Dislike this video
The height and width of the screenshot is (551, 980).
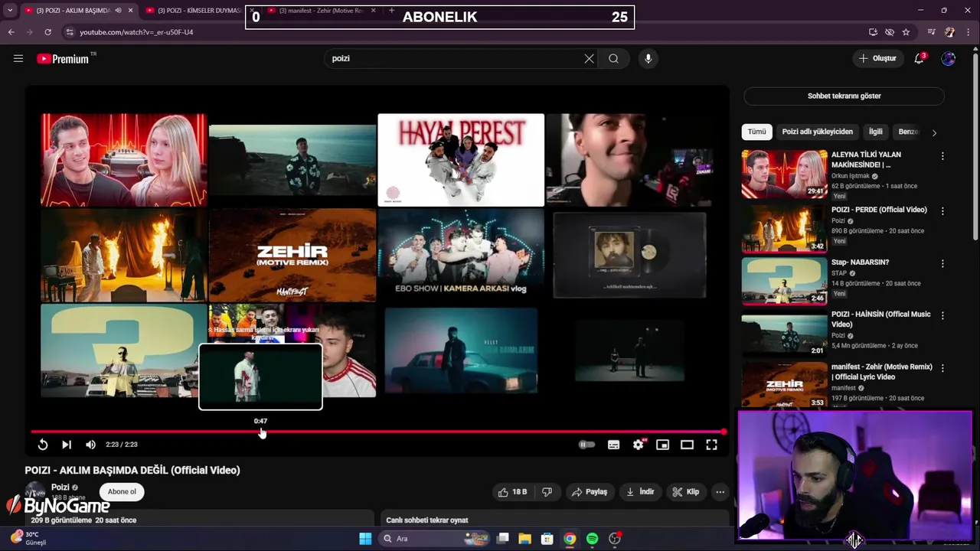coord(547,492)
